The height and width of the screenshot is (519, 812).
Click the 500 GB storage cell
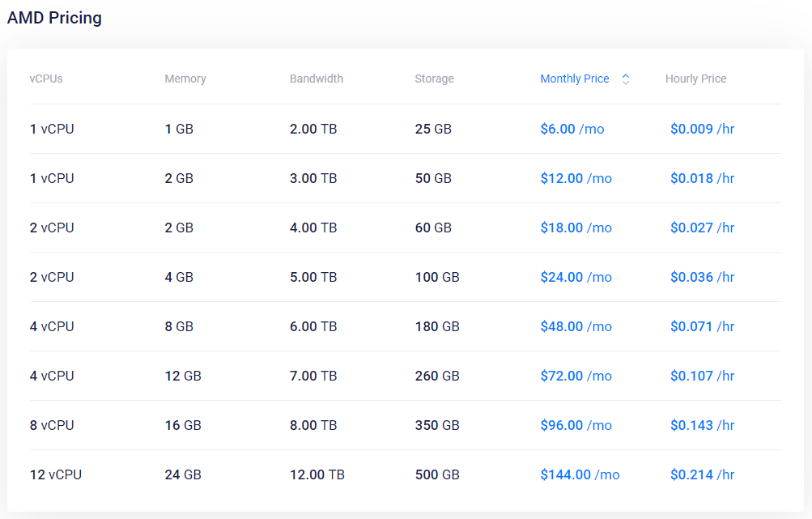[437, 474]
